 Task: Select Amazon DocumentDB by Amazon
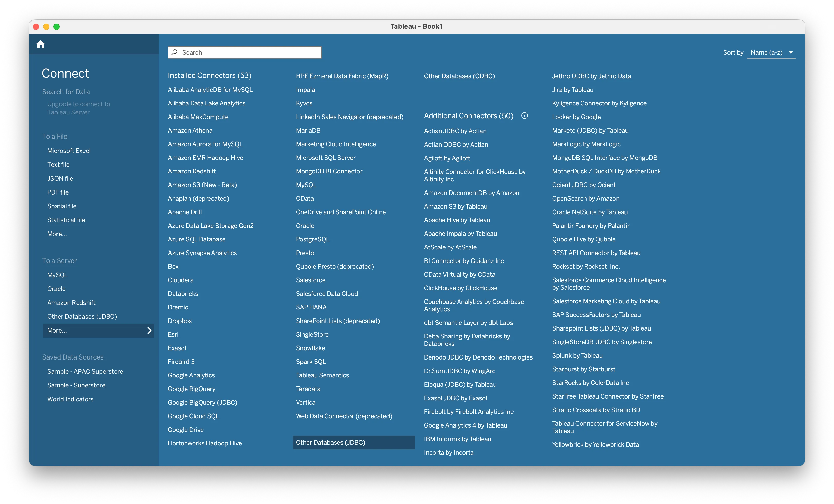coord(471,193)
